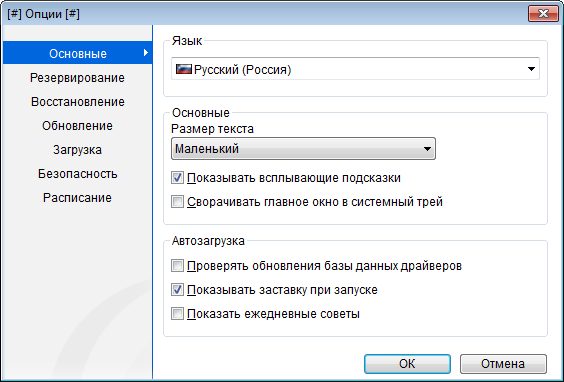
Task: Click the Russian flag icon in language box
Action: pyautogui.click(x=183, y=69)
